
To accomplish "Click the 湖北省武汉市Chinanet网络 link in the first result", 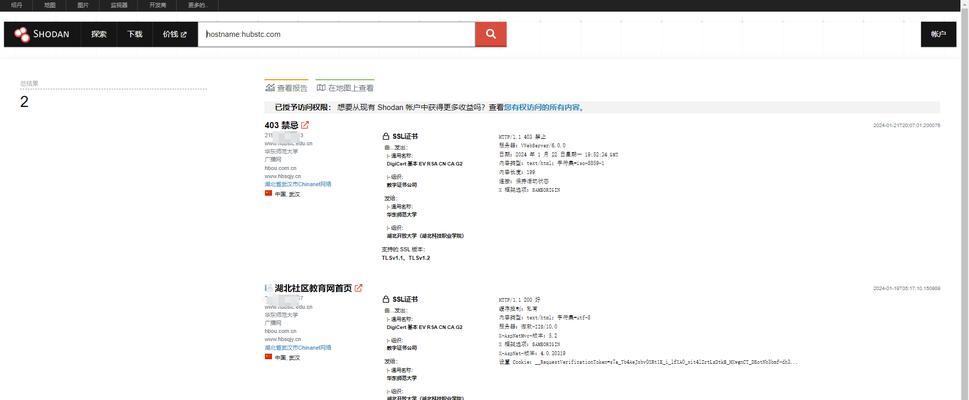I will coord(298,184).
